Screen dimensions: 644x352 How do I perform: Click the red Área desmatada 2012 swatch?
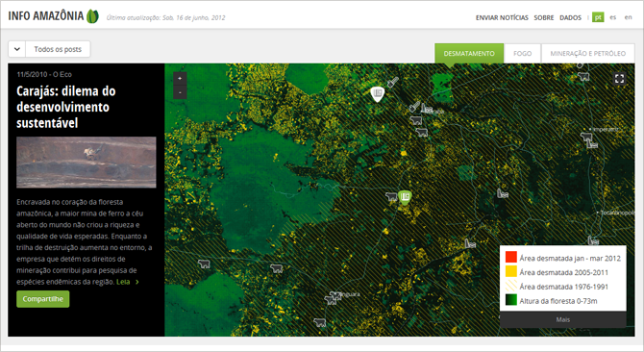[x=511, y=257]
